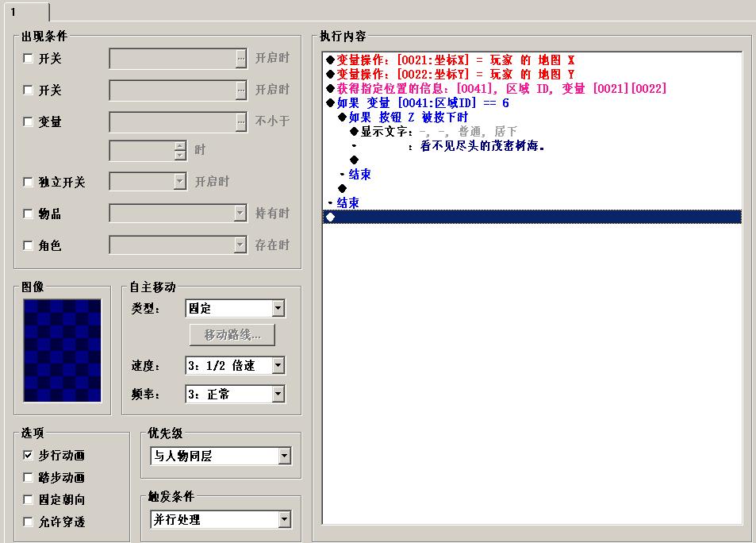The width and height of the screenshot is (756, 543).
Task: Click the 变量 row's ellipsis button
Action: tap(241, 121)
